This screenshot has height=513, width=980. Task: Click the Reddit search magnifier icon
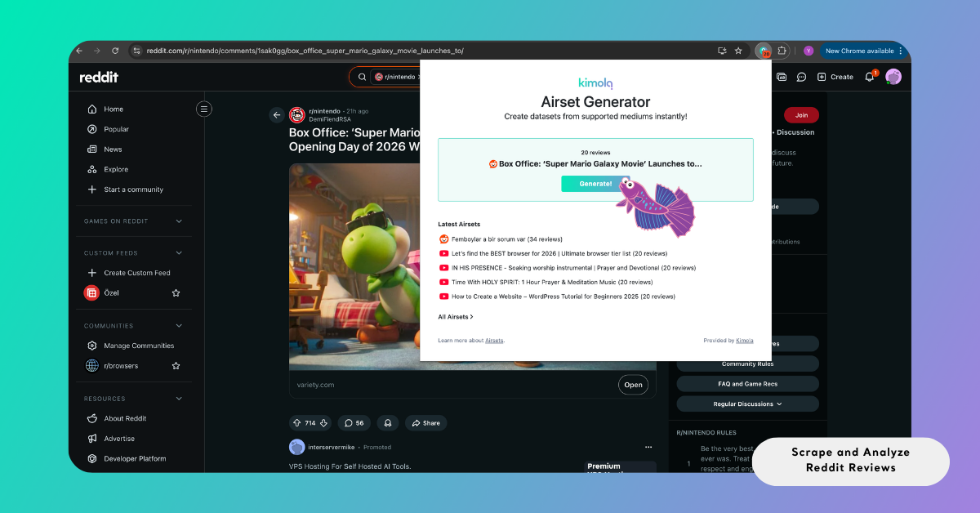pos(362,77)
